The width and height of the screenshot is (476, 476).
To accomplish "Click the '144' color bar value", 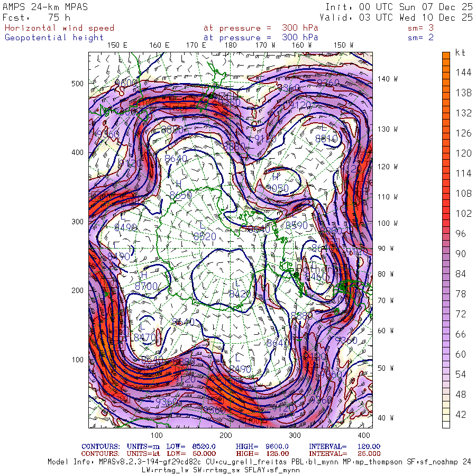I will coord(463,72).
